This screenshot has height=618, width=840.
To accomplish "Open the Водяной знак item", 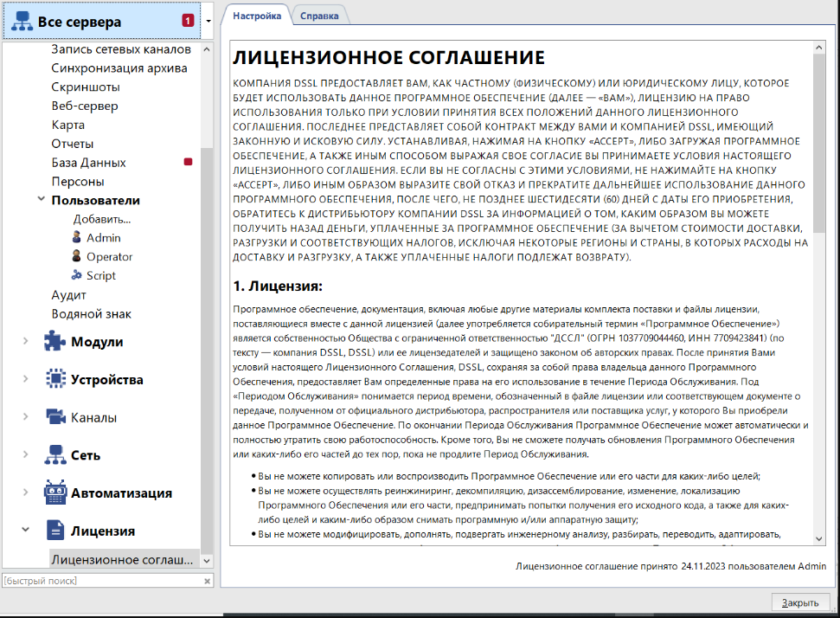I will tap(91, 313).
